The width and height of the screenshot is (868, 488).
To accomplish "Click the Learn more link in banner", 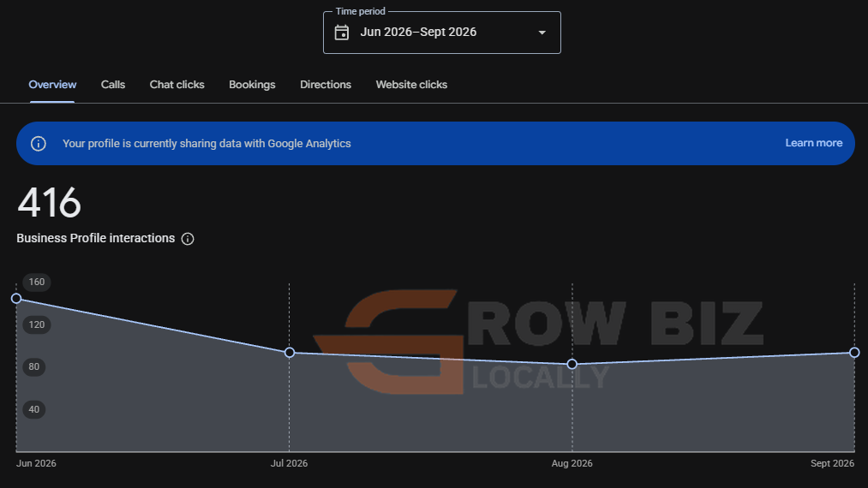I will tap(814, 143).
